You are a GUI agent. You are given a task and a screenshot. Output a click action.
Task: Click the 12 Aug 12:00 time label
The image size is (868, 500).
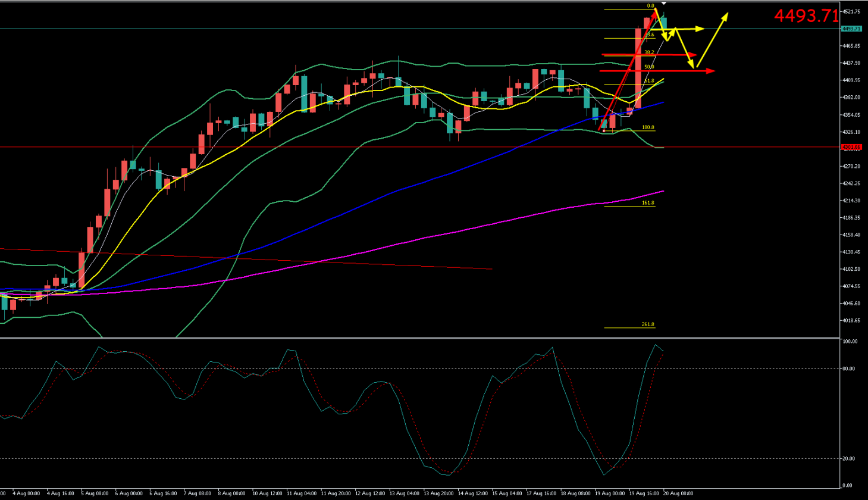click(x=369, y=493)
